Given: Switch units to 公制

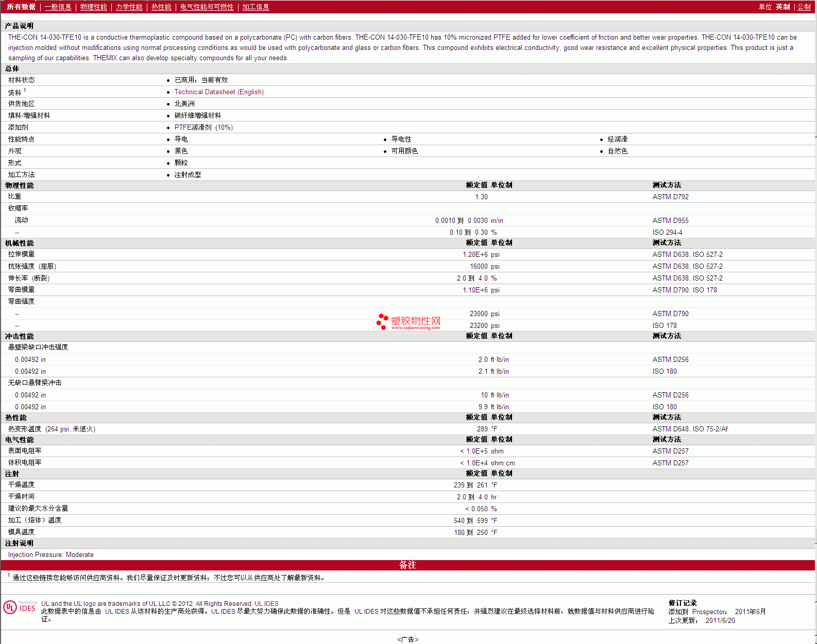Looking at the screenshot, I should (x=804, y=7).
